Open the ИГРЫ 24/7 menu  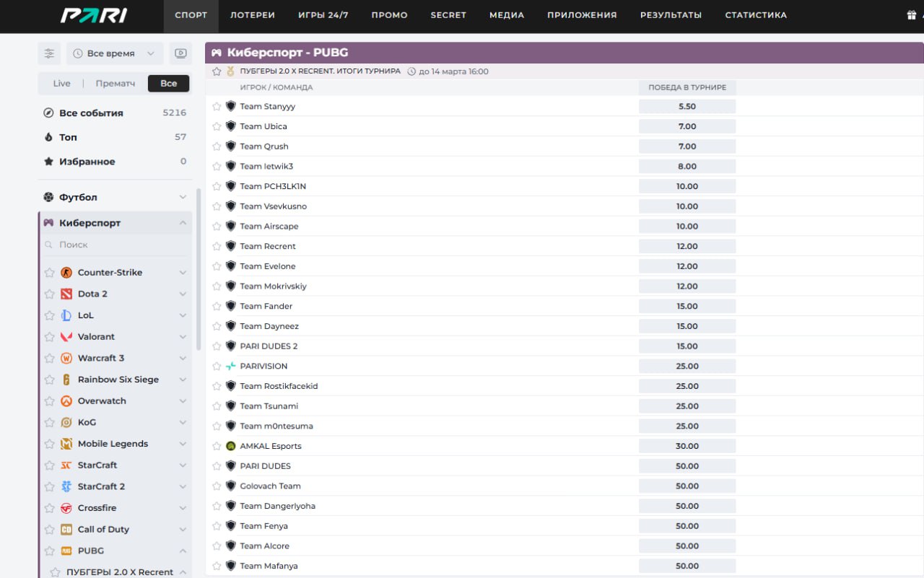(x=323, y=15)
